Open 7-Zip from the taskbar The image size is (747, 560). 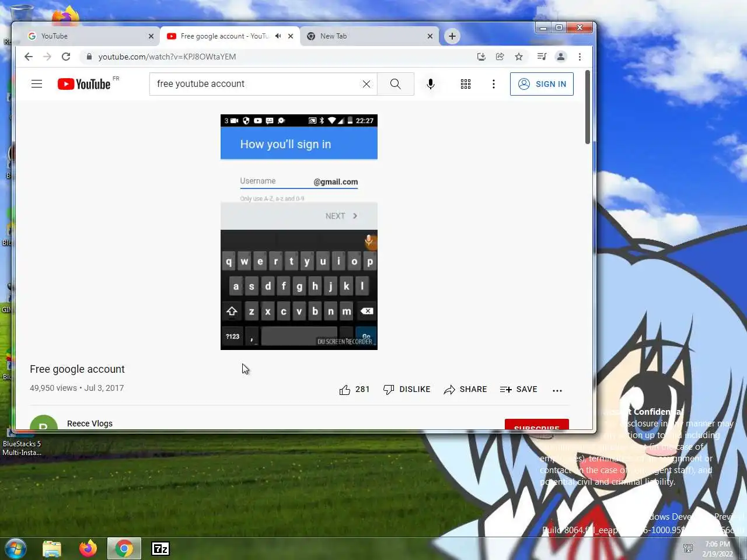point(160,548)
